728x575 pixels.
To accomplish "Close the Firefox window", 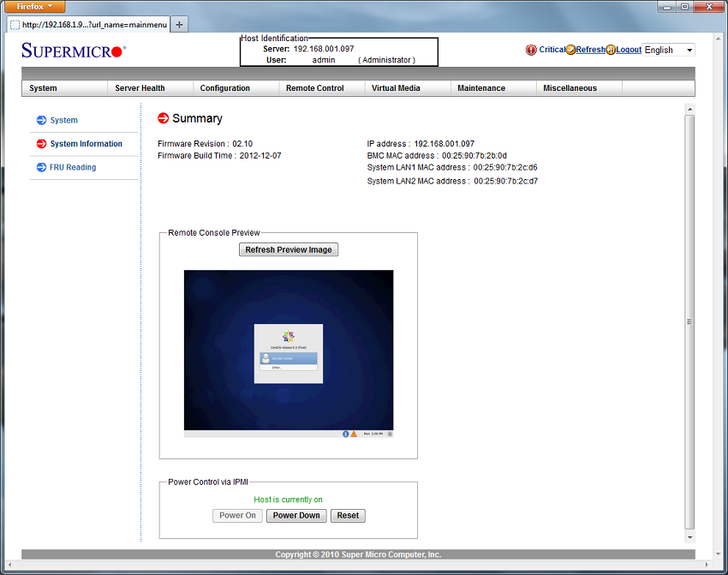I will point(709,7).
